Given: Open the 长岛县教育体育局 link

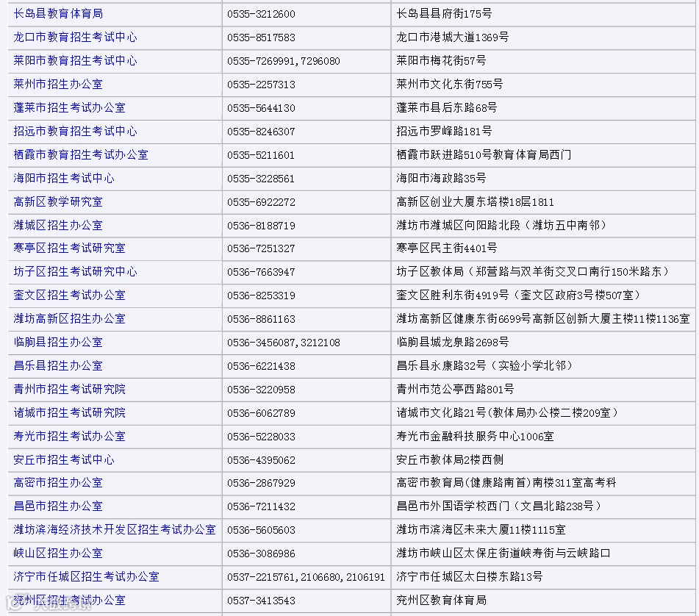Looking at the screenshot, I should [x=58, y=14].
